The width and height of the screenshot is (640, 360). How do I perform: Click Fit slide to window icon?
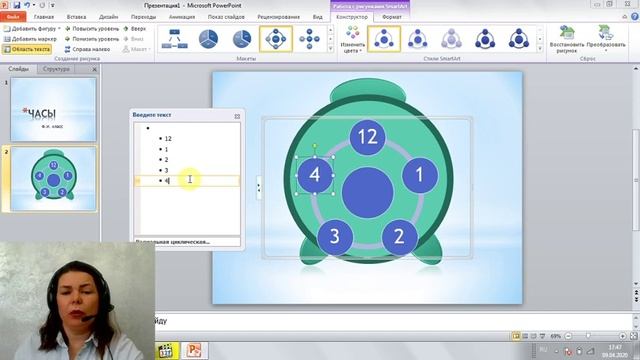click(x=633, y=336)
